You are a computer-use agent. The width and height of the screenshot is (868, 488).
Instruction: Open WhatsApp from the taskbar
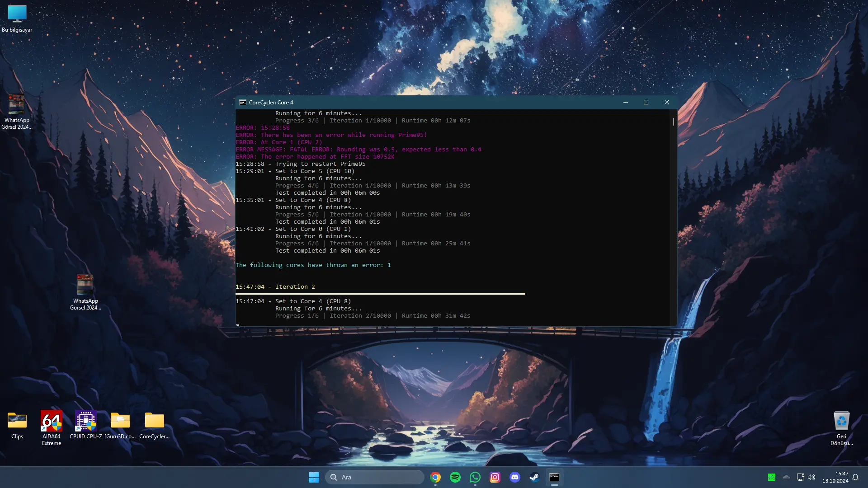(x=475, y=477)
